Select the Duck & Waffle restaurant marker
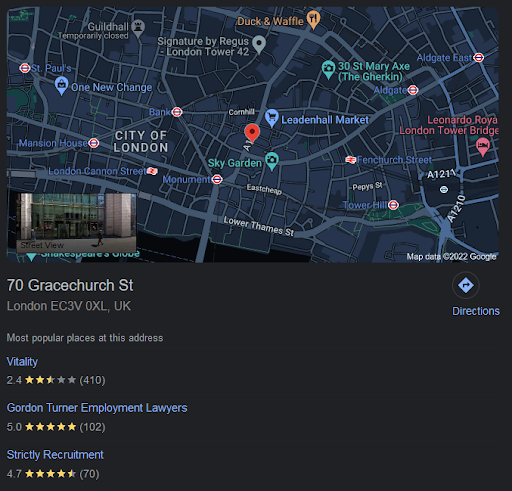This screenshot has width=512, height=491. point(313,19)
